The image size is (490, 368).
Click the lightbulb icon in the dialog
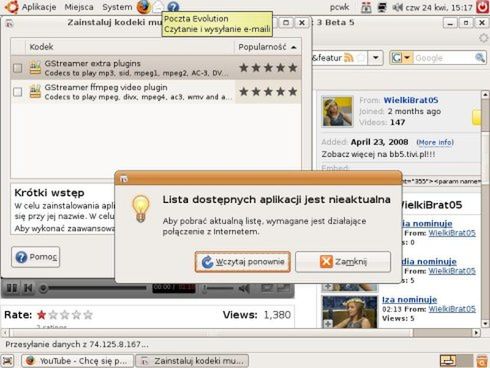[x=141, y=209]
